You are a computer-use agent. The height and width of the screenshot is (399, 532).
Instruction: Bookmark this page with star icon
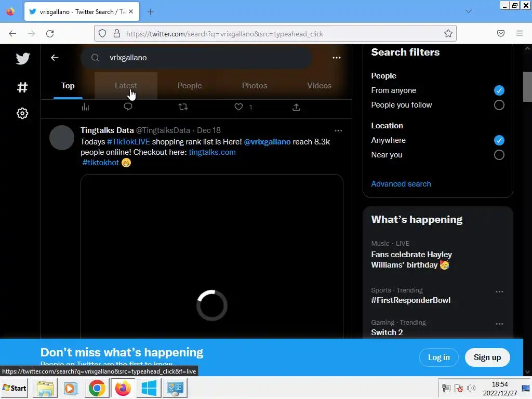tap(448, 34)
